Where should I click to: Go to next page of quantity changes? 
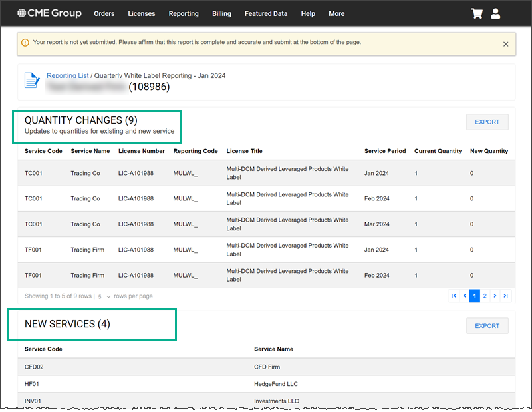(495, 296)
